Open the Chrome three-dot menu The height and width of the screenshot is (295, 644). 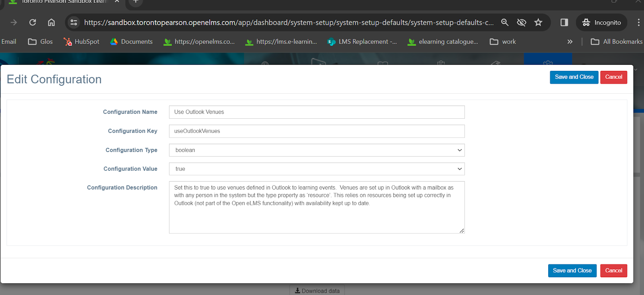638,22
